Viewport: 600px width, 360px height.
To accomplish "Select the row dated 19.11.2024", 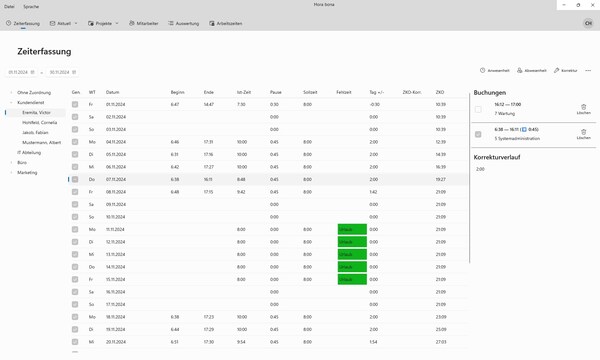I will 268,329.
